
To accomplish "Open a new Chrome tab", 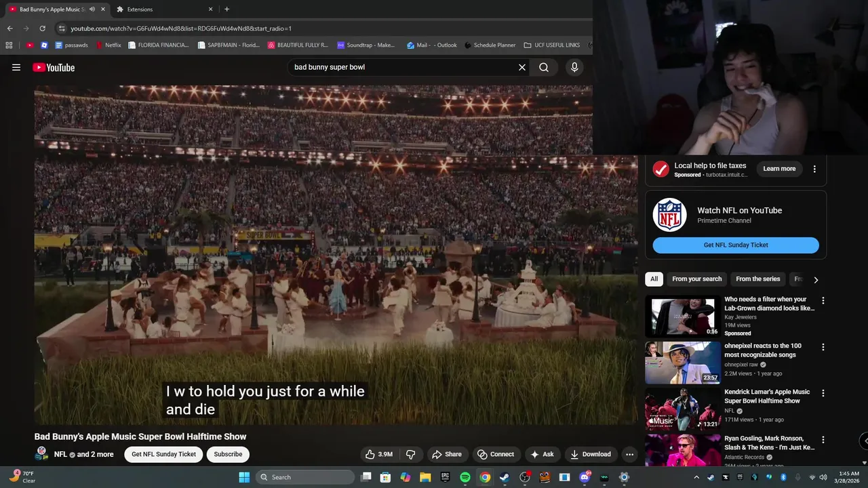I will [x=226, y=9].
